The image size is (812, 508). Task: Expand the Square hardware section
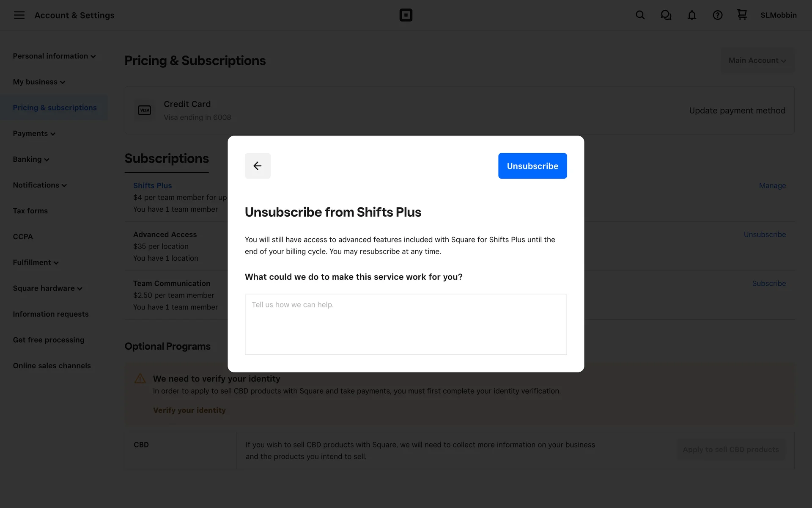(x=47, y=288)
